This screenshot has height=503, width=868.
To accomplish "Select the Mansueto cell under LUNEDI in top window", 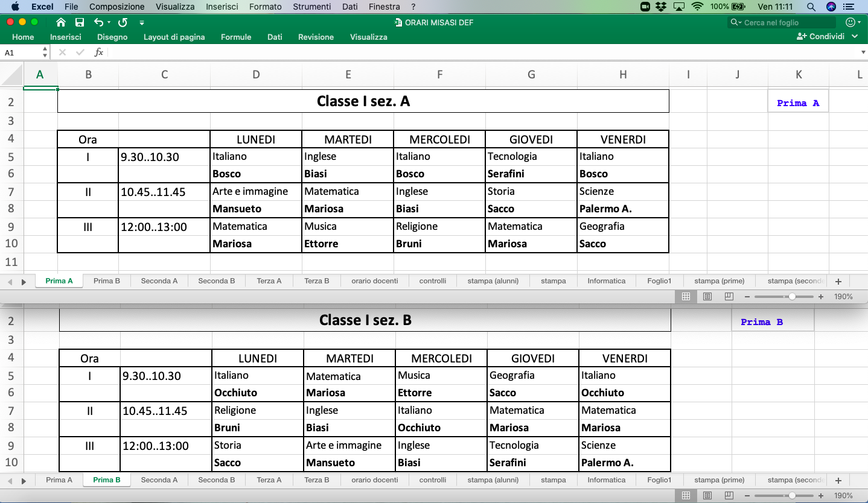I will (x=256, y=209).
